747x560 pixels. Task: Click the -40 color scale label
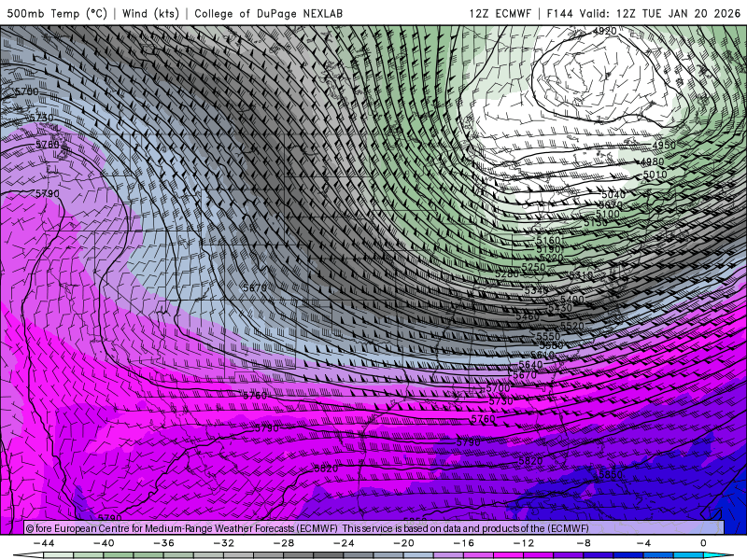click(104, 543)
